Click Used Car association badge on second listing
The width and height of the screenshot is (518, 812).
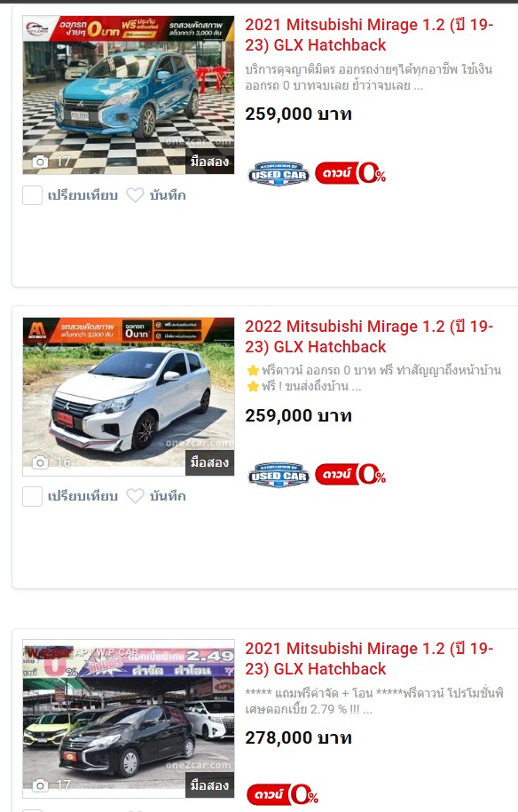tap(279, 475)
